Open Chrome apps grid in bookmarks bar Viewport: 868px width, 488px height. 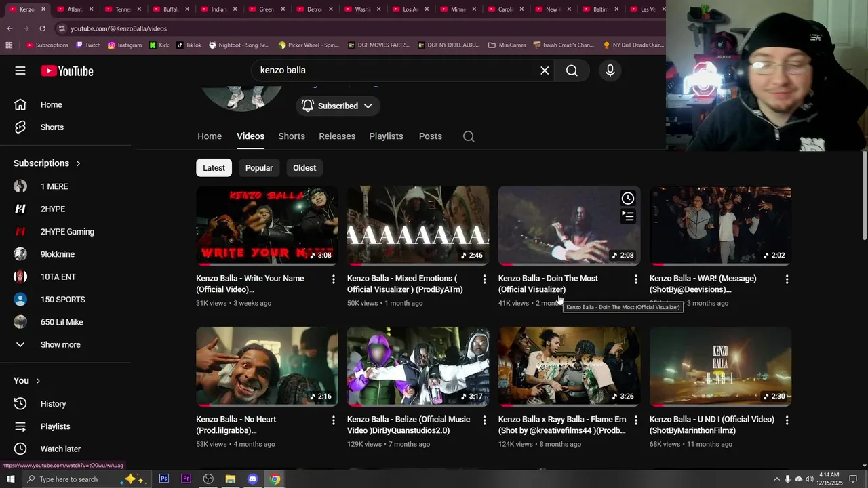point(9,45)
